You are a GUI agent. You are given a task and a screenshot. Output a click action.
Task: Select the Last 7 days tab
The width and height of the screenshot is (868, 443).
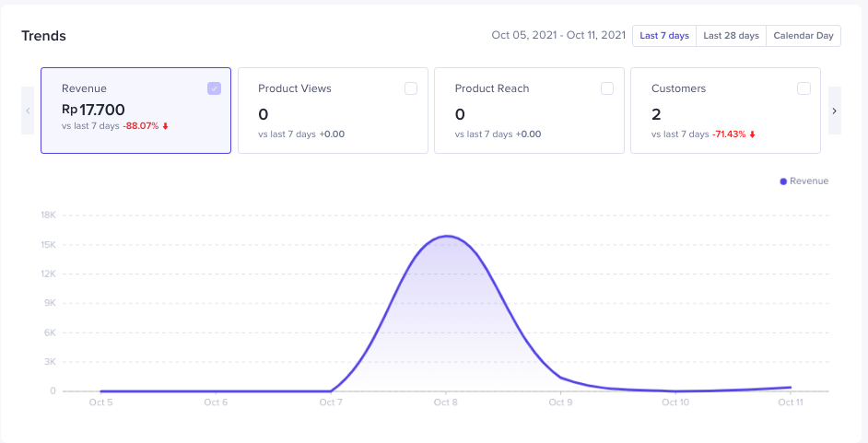[663, 36]
